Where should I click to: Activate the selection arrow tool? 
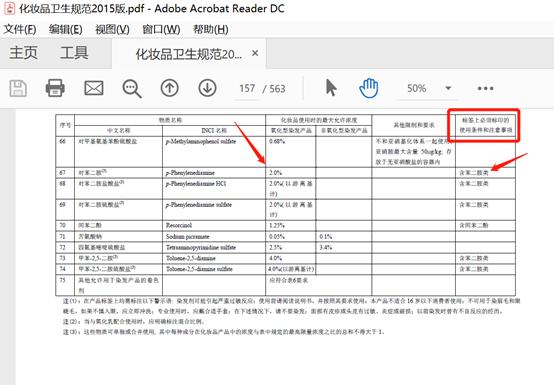pos(331,88)
